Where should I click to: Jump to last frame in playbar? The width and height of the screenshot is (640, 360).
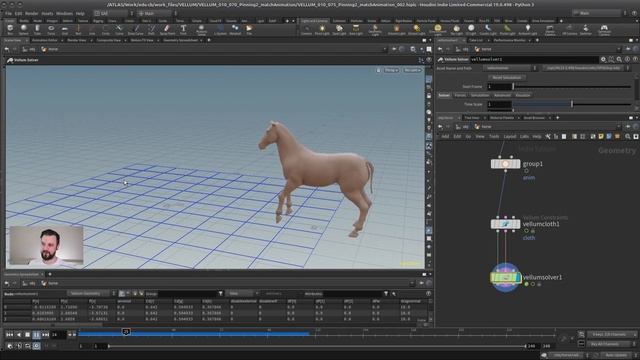coord(45,335)
